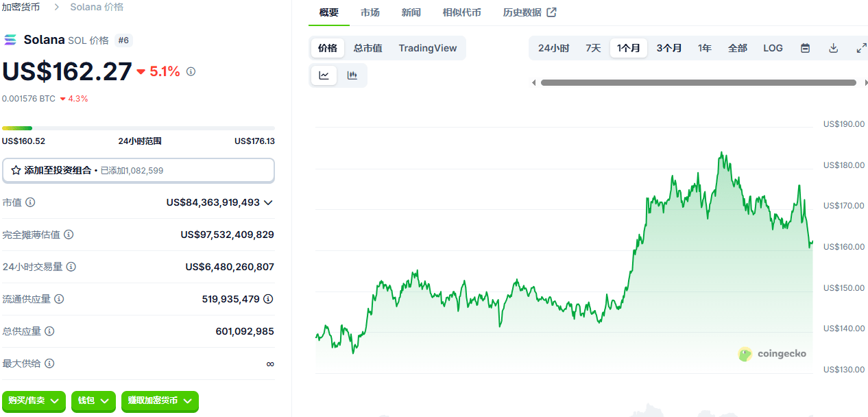Image resolution: width=868 pixels, height=417 pixels.
Task: Click left arrow of chart range scrollbar
Action: (534, 83)
